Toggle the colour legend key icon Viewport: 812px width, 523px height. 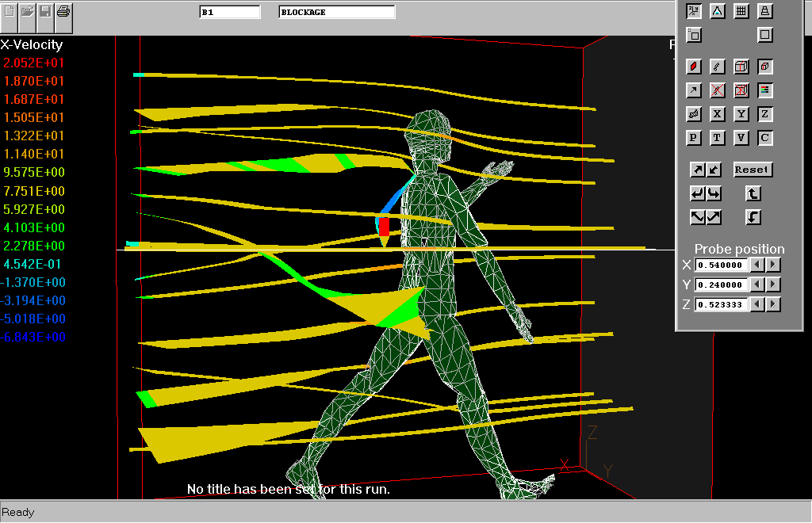pos(764,90)
